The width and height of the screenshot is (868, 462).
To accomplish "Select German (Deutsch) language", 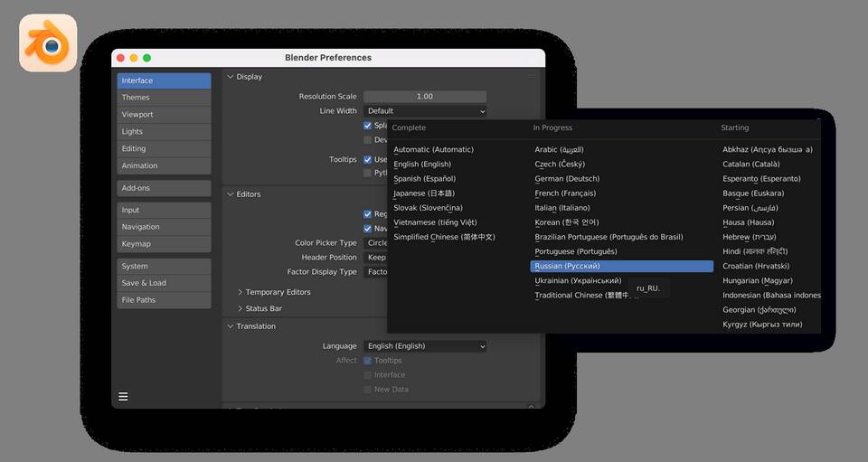I will coord(567,179).
